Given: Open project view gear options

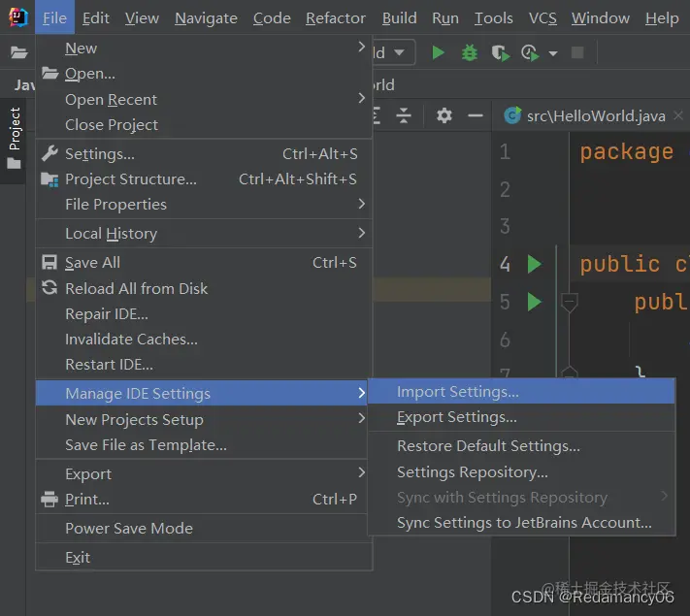Looking at the screenshot, I should [444, 115].
